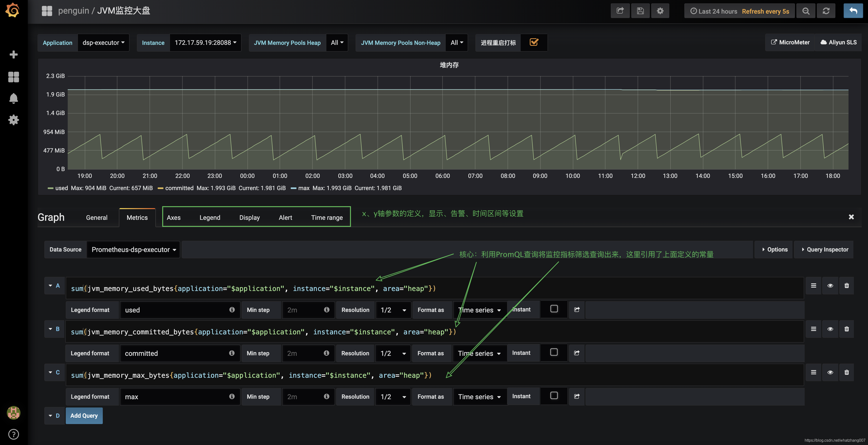Click the Add Query button
Viewport: 868px width, 445px height.
(84, 416)
